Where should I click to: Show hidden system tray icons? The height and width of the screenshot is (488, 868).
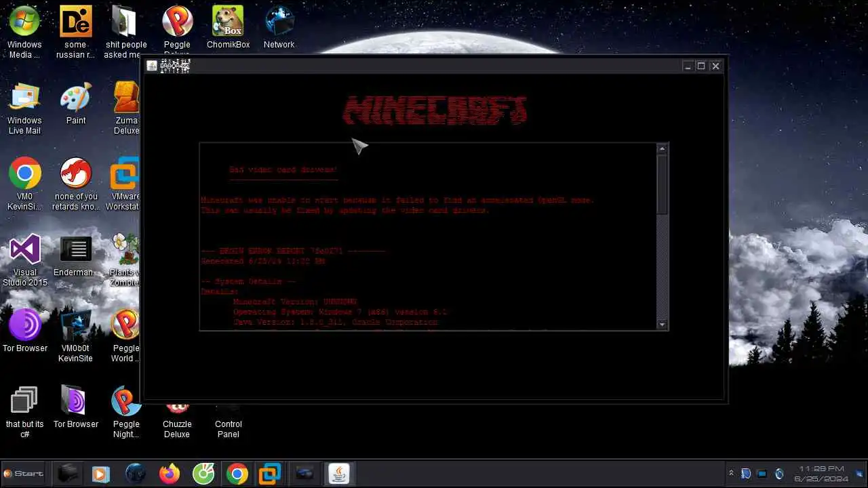coord(731,474)
